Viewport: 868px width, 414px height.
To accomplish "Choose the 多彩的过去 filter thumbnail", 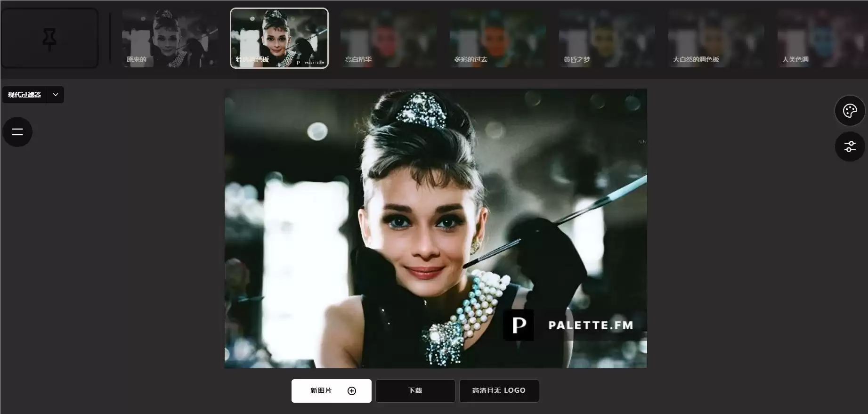I will click(498, 38).
